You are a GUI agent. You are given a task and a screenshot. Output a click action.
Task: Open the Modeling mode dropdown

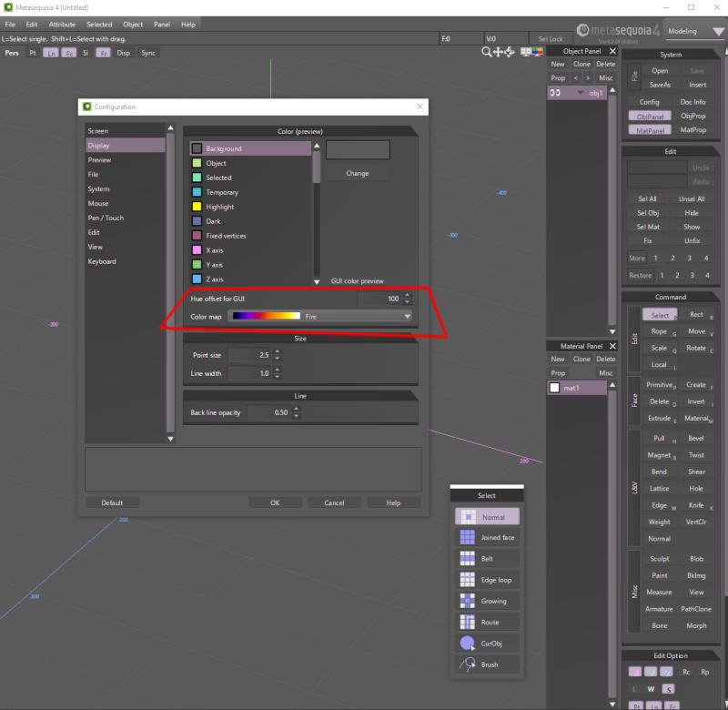point(693,31)
